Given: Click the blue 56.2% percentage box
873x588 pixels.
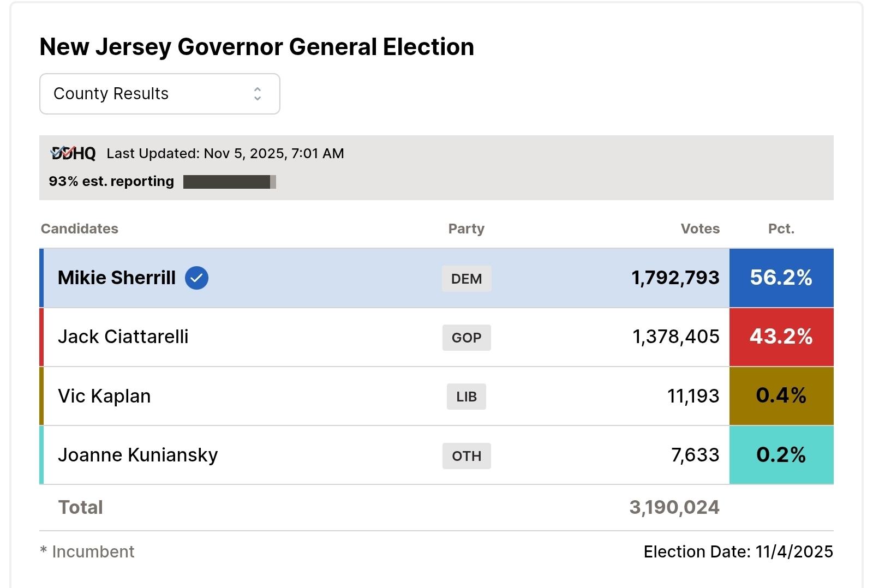Looking at the screenshot, I should (x=781, y=278).
